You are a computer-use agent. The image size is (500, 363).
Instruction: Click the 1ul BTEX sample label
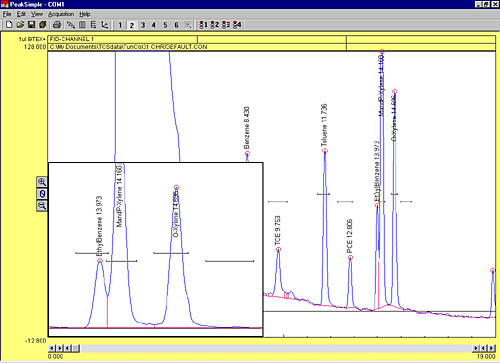click(x=32, y=39)
